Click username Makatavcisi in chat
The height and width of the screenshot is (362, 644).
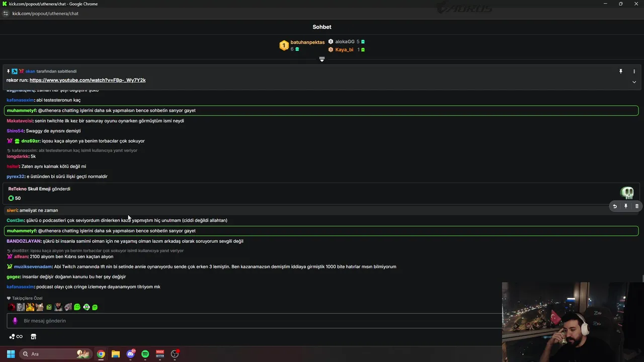coord(20,121)
